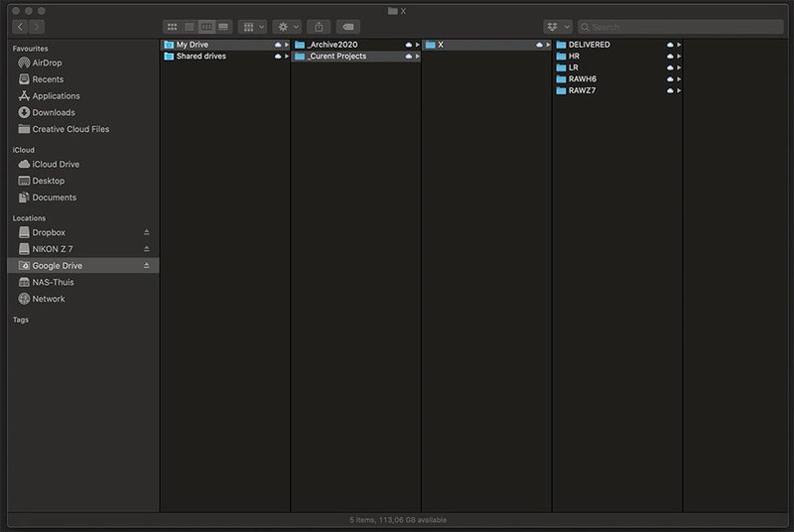Open the Action gear dropdown menu
794x532 pixels.
(x=287, y=27)
